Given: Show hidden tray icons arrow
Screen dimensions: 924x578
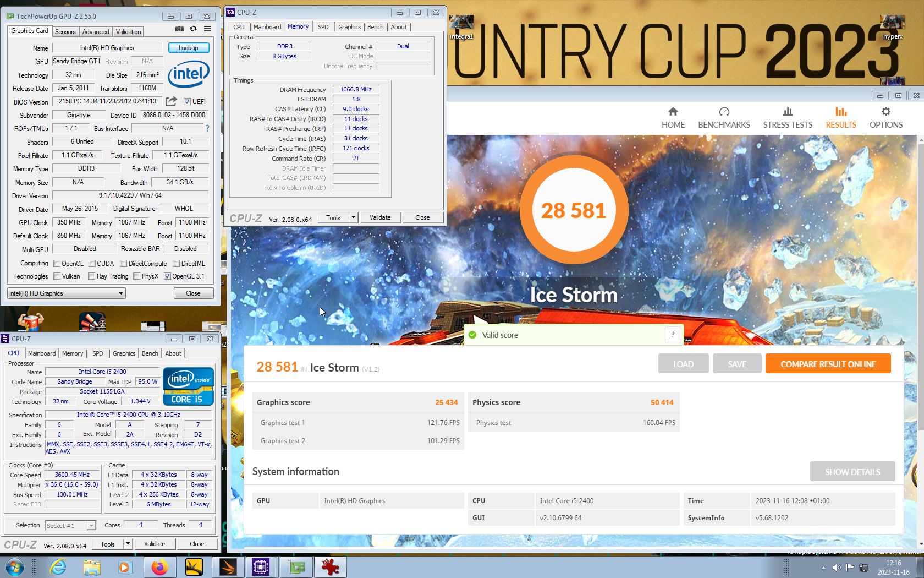Looking at the screenshot, I should point(823,568).
